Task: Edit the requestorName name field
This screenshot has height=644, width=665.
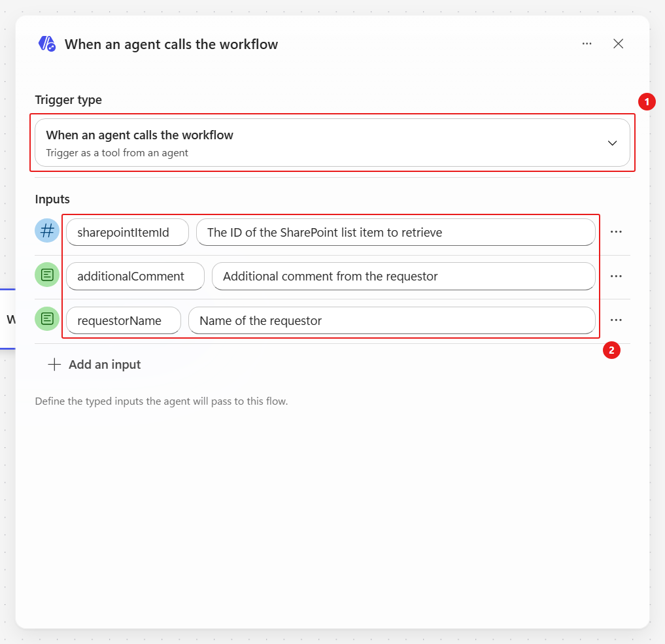Action: 124,320
